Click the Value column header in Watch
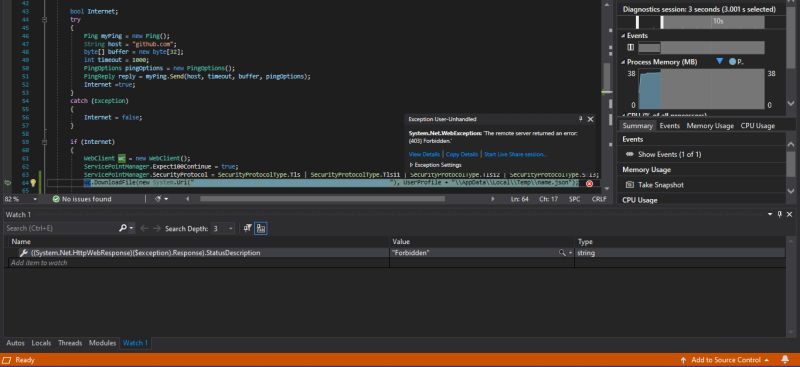The width and height of the screenshot is (800, 367). [401, 241]
